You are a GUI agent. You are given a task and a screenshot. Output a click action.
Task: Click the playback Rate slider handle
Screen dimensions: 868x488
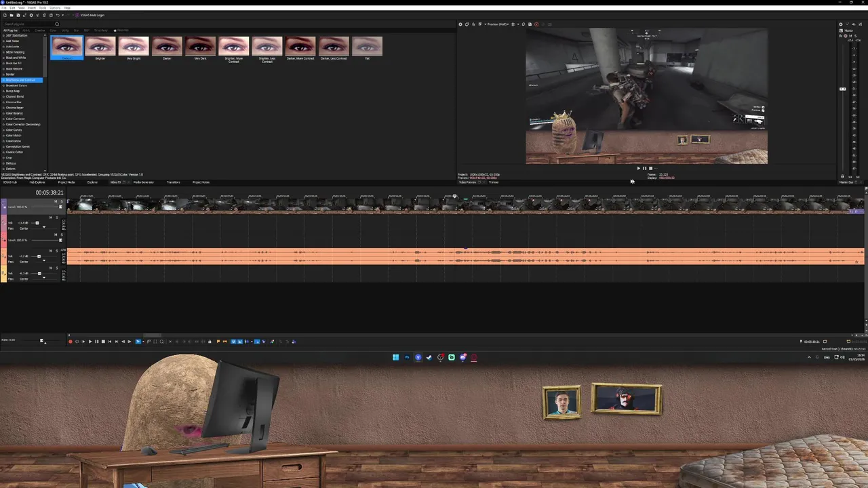(x=41, y=340)
